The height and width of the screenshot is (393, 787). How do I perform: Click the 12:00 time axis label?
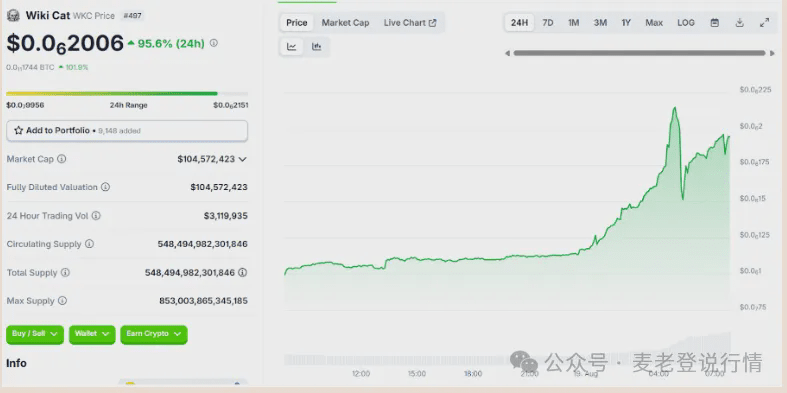[361, 374]
